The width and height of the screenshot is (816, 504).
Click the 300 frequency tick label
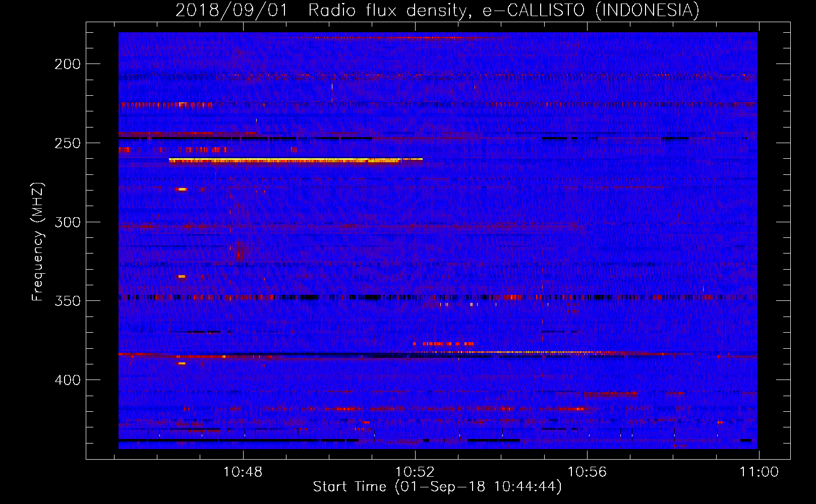68,222
